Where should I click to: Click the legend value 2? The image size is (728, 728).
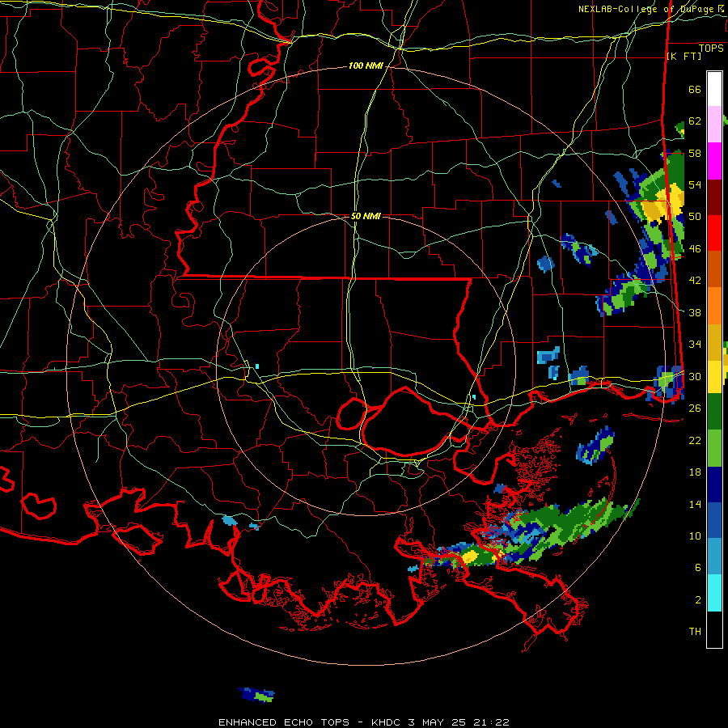(x=697, y=600)
